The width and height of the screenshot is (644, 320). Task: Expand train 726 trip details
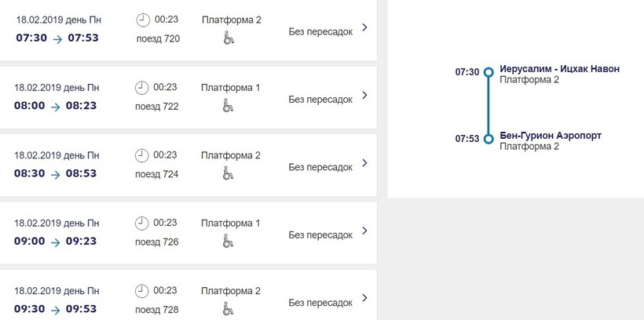[364, 231]
